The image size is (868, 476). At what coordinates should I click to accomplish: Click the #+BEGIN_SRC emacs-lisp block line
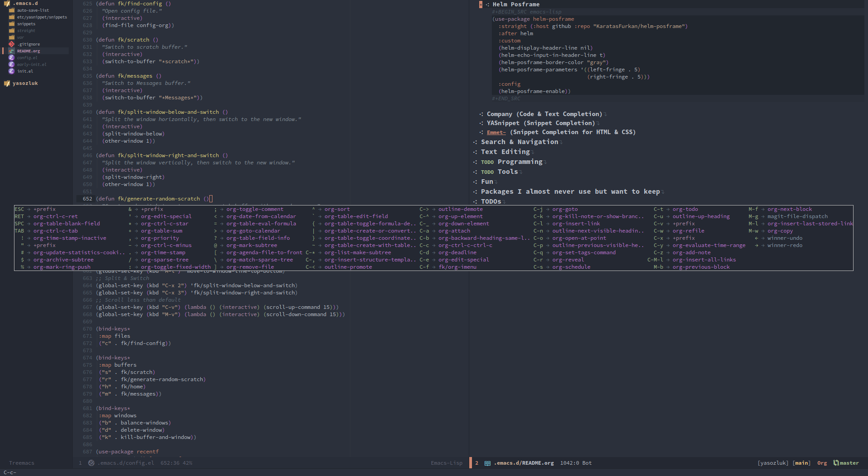(527, 12)
